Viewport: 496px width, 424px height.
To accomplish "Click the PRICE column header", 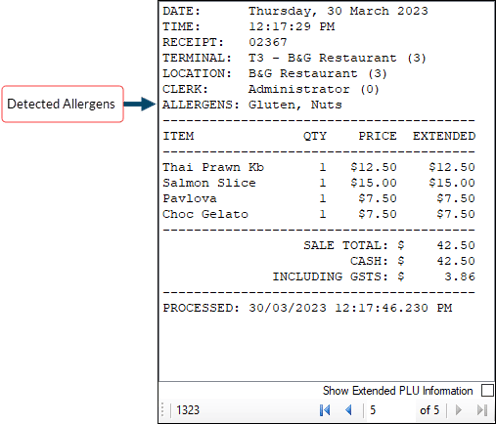I will coord(378,136).
